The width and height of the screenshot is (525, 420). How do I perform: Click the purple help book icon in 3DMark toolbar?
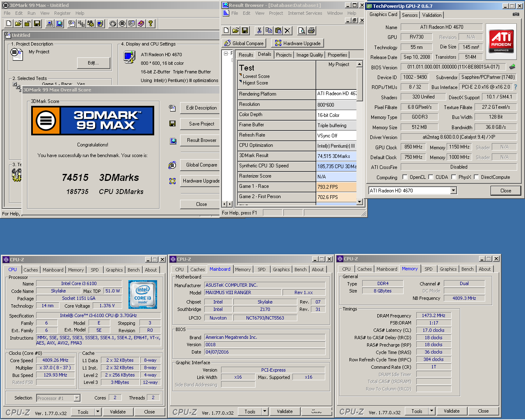tap(141, 24)
